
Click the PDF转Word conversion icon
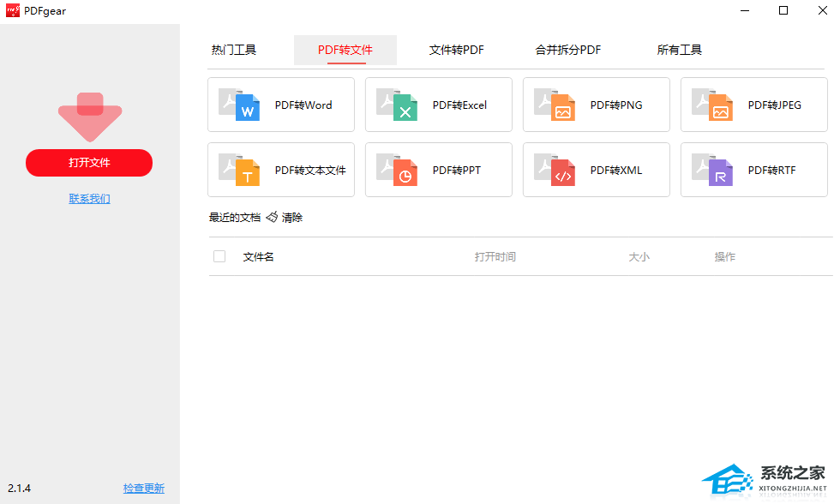pyautogui.click(x=239, y=105)
